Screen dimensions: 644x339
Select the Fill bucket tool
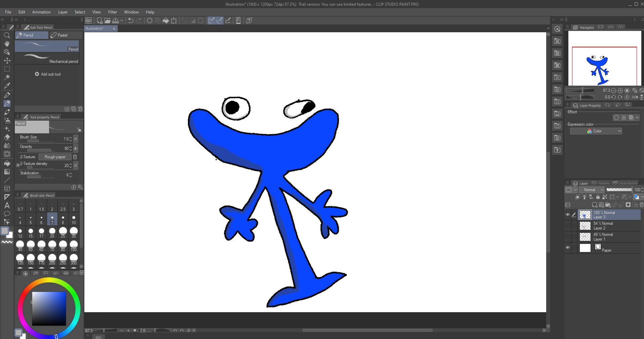pyautogui.click(x=7, y=163)
